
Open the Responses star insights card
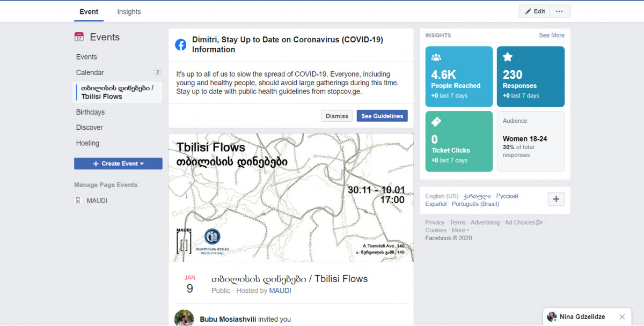coord(530,76)
